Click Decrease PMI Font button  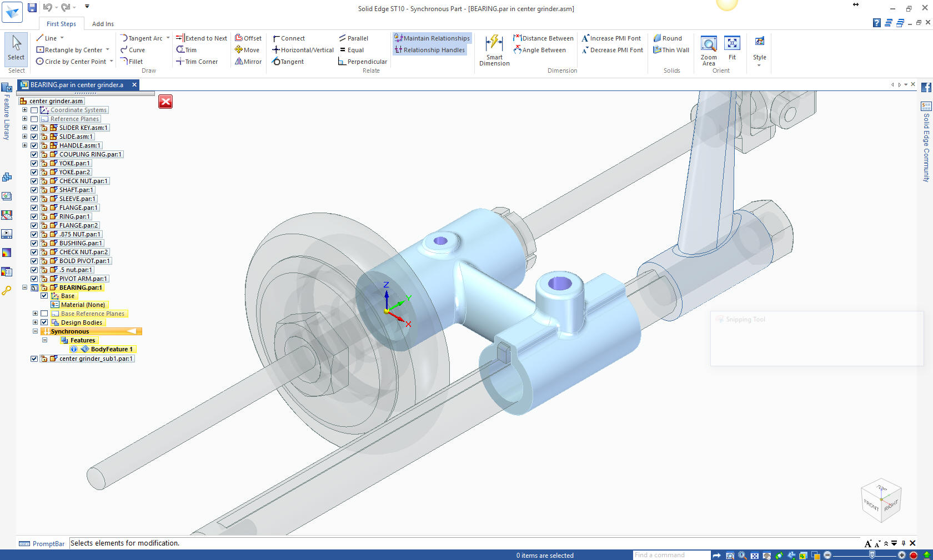pos(612,50)
